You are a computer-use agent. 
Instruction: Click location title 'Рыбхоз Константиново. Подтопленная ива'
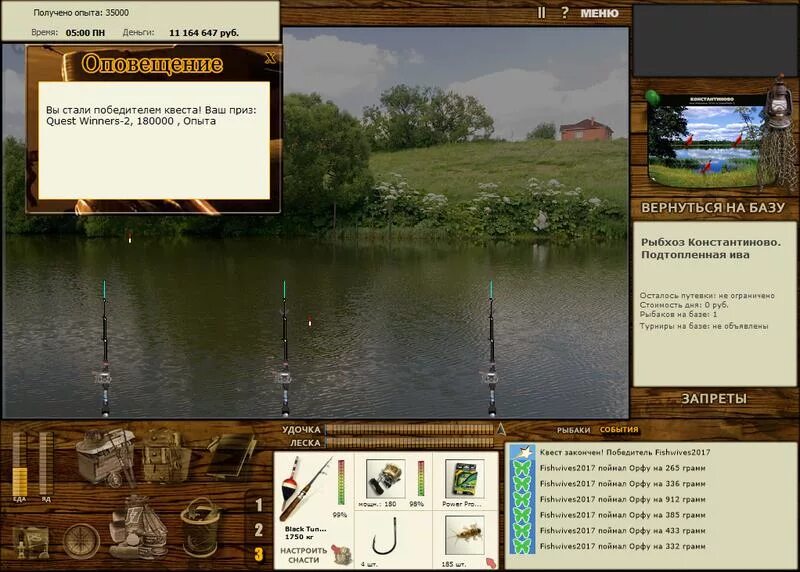(x=711, y=248)
